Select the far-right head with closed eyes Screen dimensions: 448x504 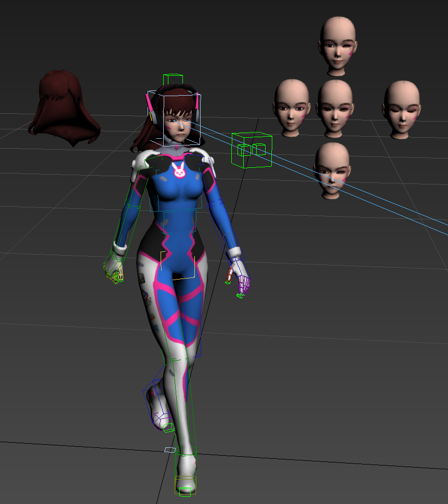401,110
